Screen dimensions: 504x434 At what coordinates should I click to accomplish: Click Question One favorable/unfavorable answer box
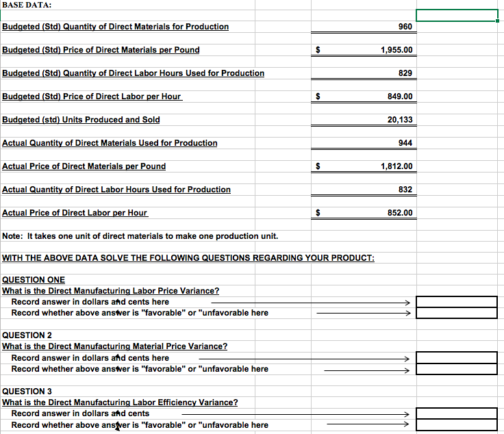click(x=457, y=313)
